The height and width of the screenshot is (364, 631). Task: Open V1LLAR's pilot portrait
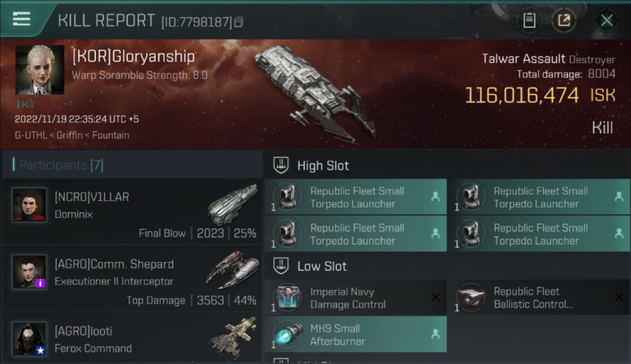tap(30, 205)
